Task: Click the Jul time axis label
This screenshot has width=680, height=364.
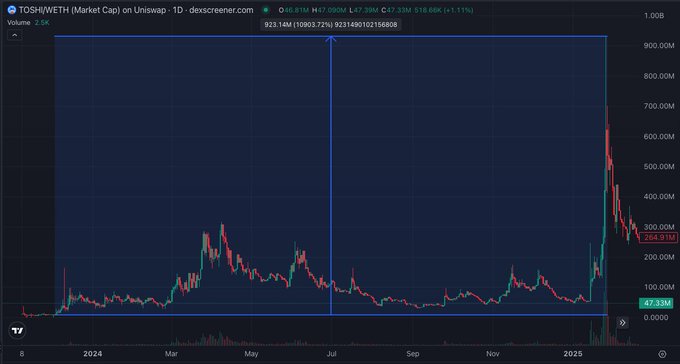Action: pos(331,354)
